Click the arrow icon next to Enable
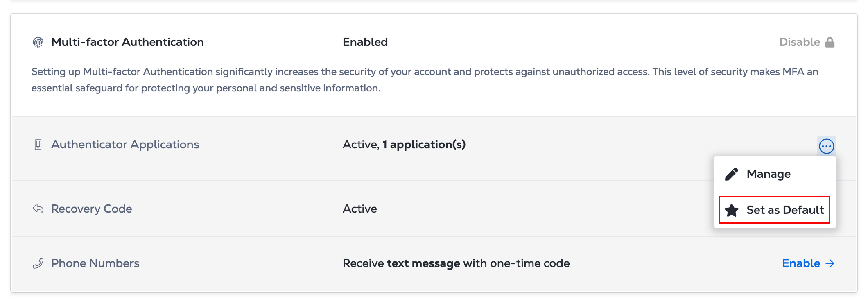This screenshot has height=306, width=868. (x=830, y=263)
